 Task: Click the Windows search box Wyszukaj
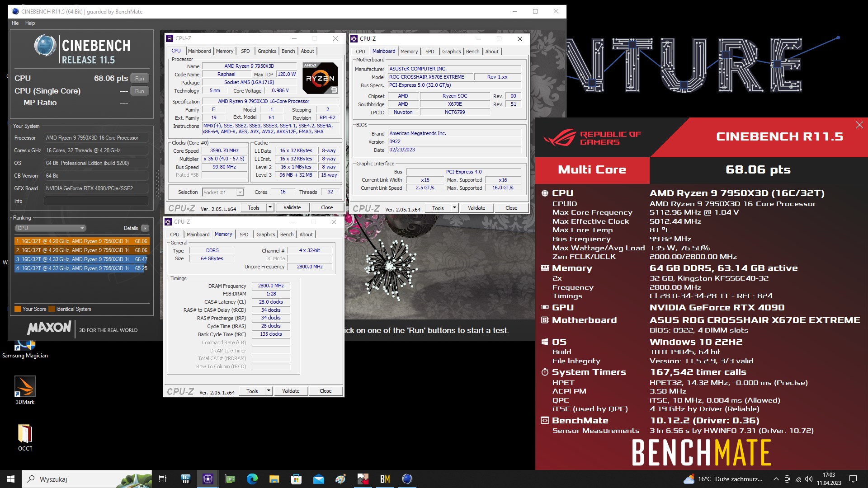tap(88, 479)
